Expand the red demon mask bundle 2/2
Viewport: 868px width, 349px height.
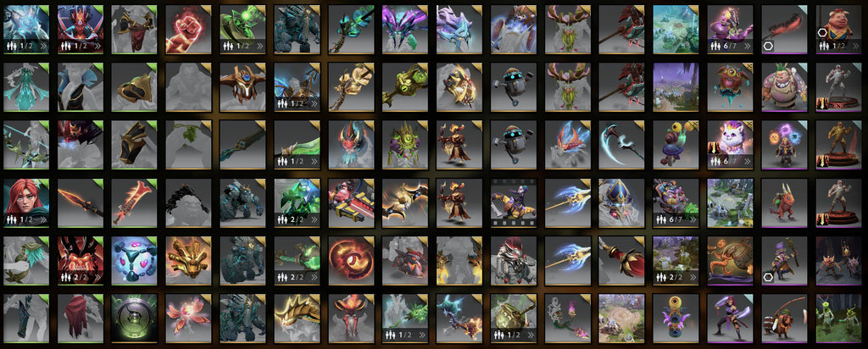tap(81, 261)
